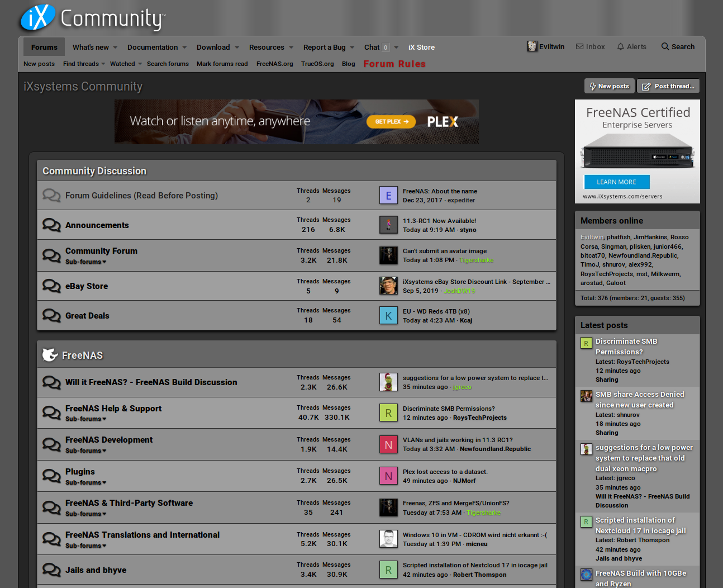Click the Will it FreeNAS speech-bubble icon
This screenshot has width=723, height=588.
coord(51,382)
